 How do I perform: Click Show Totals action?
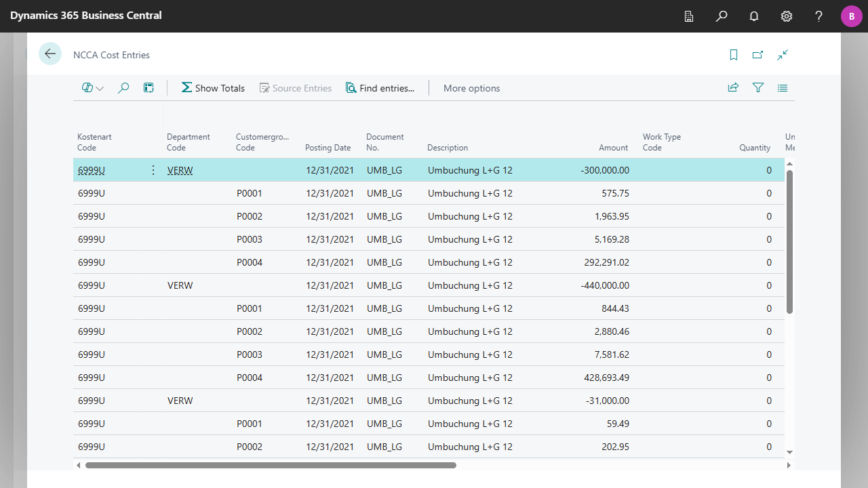(x=213, y=88)
